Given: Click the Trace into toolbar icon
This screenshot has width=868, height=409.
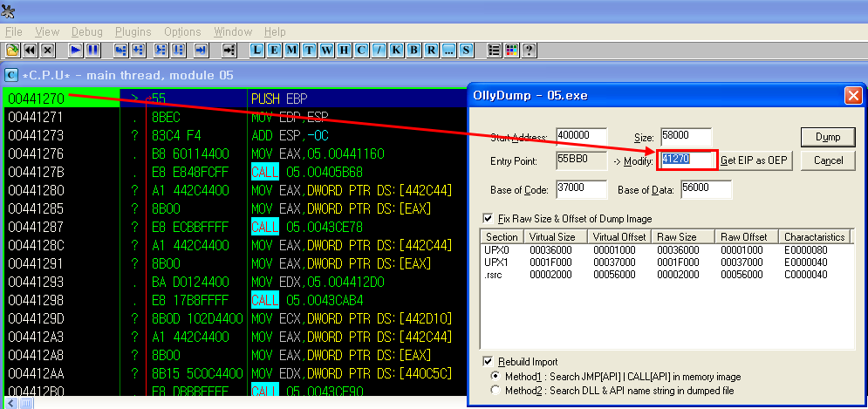Looking at the screenshot, I should 161,51.
